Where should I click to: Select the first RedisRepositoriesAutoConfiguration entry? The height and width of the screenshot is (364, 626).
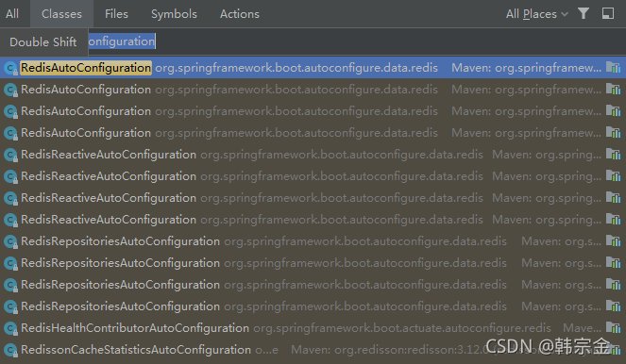point(313,241)
